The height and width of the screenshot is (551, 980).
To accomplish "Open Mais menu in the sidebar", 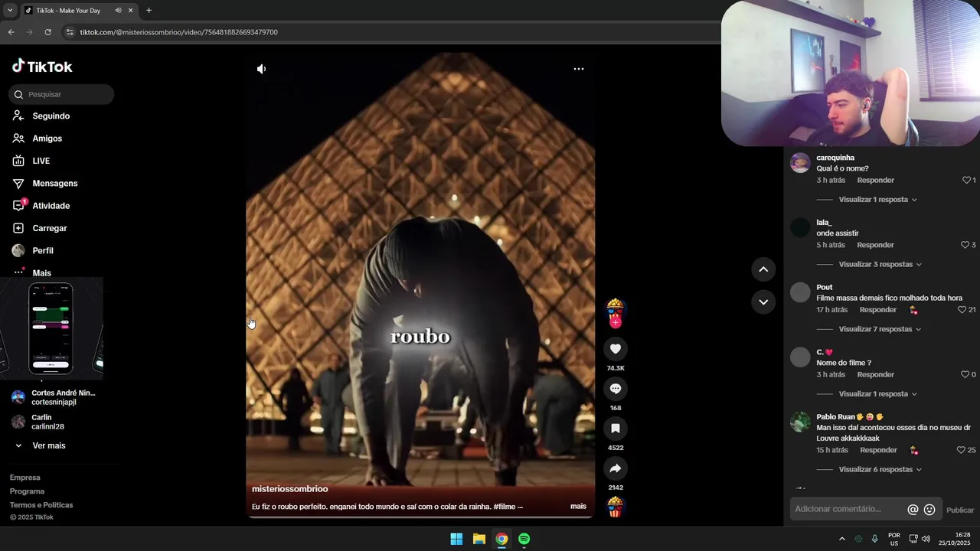I will (x=41, y=272).
